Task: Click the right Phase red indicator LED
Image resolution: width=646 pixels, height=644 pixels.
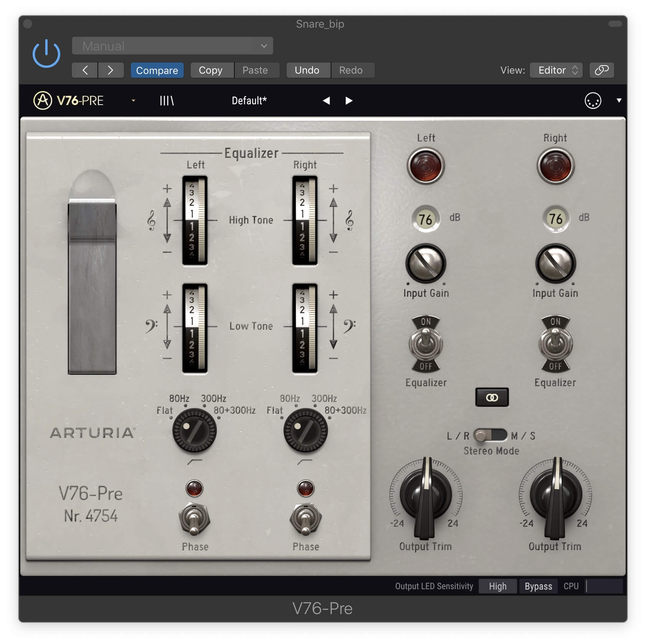Action: (x=306, y=488)
